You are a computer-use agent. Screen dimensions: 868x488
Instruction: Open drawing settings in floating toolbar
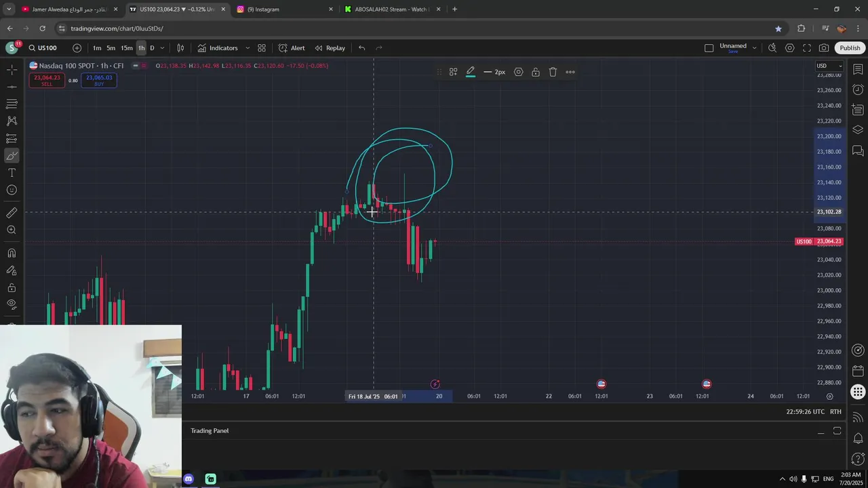[x=518, y=72]
